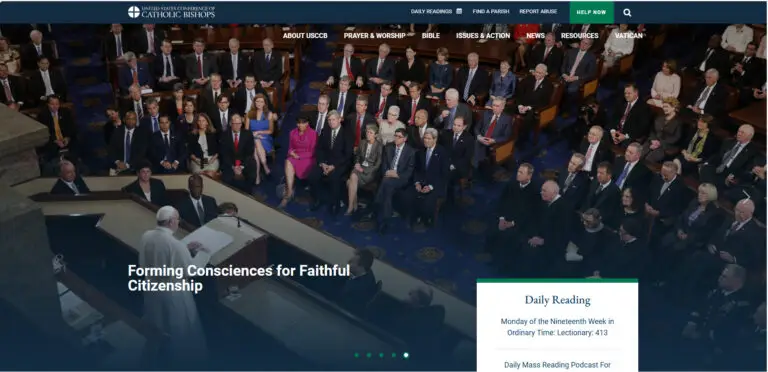Screen dimensions: 768x372
Task: Select first carousel slide dot
Action: pos(357,355)
